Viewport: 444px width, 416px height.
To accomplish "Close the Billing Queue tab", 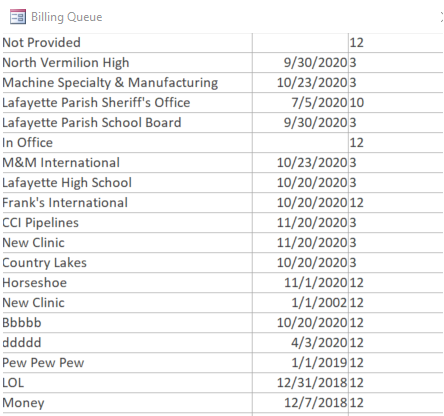I will [x=442, y=17].
